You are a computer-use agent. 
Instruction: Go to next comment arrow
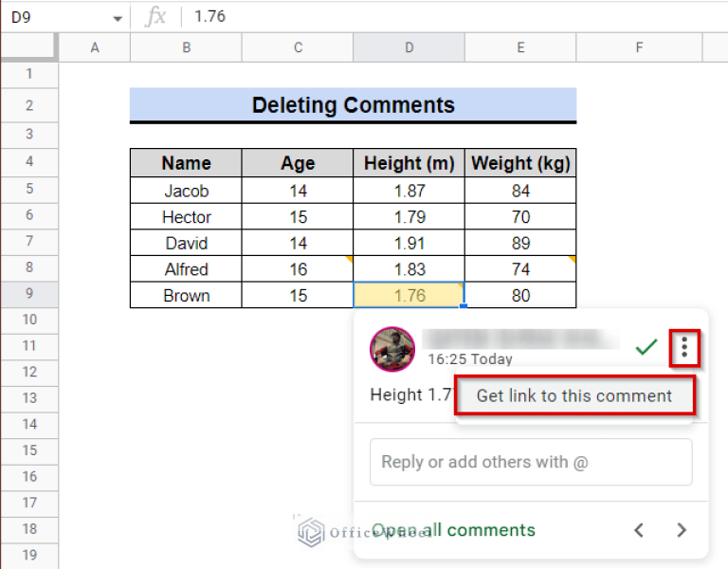coord(682,529)
